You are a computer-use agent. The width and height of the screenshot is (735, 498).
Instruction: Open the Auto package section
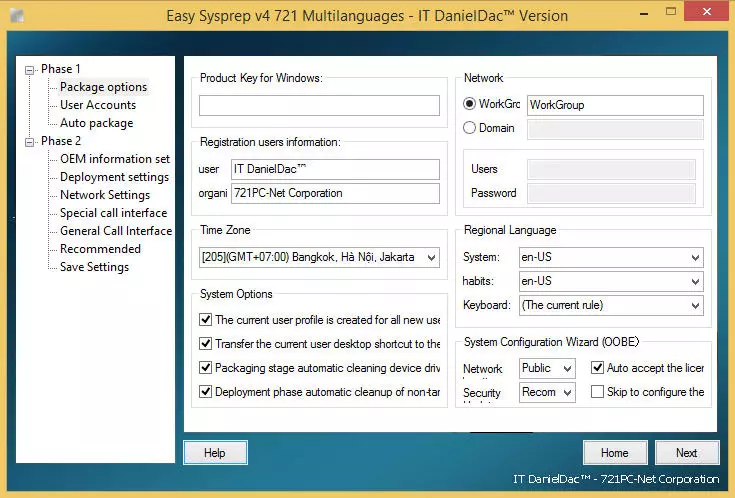[x=97, y=123]
